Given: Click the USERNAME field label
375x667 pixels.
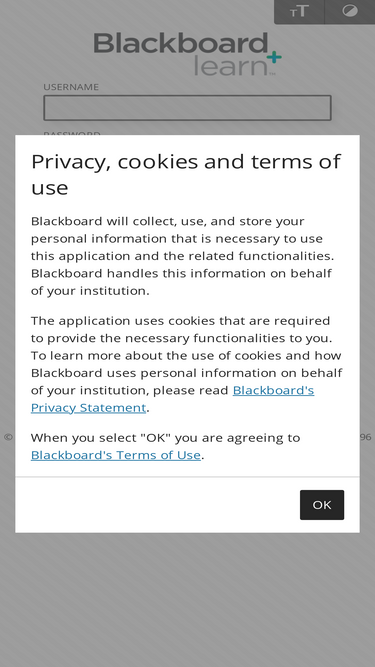Looking at the screenshot, I should pyautogui.click(x=71, y=87).
